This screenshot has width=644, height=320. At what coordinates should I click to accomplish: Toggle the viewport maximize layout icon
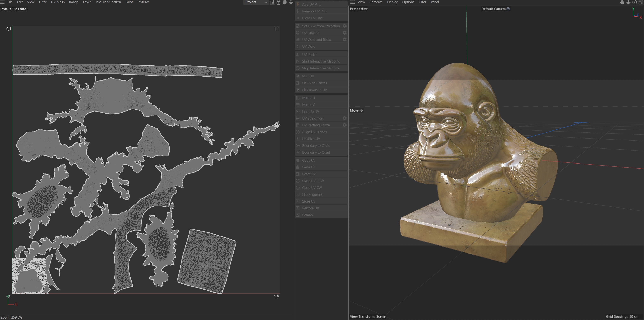click(641, 2)
